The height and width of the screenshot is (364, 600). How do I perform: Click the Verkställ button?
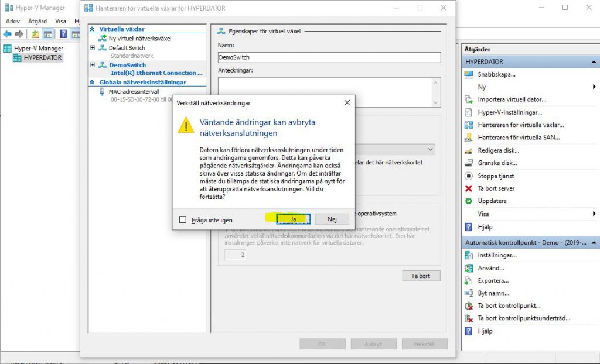[424, 344]
